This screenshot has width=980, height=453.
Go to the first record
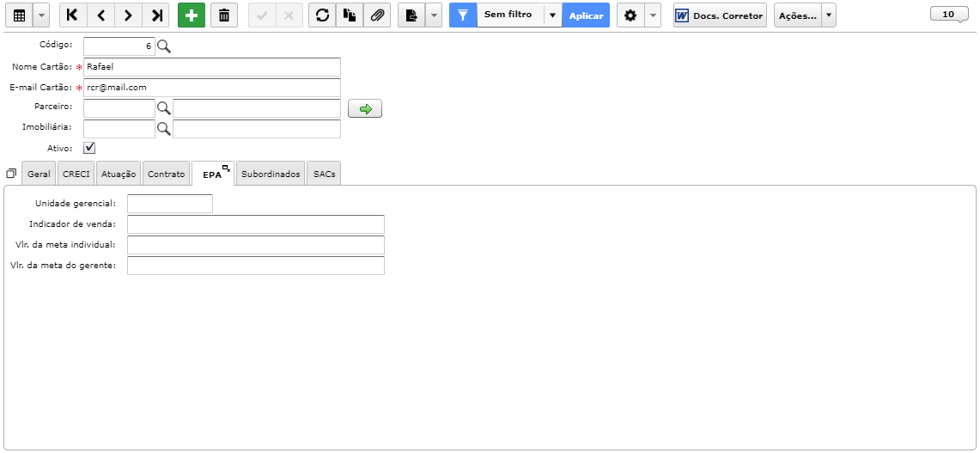73,15
